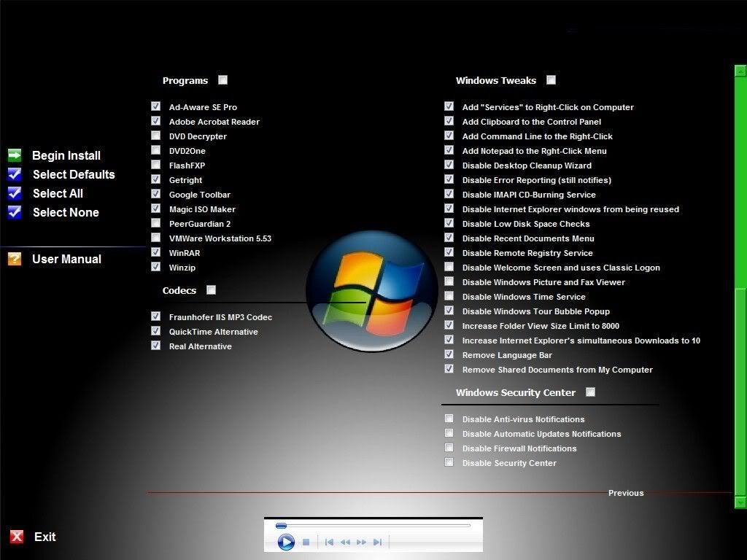Viewport: 747px width, 560px height.
Task: Fast forward the media player
Action: pos(362,542)
